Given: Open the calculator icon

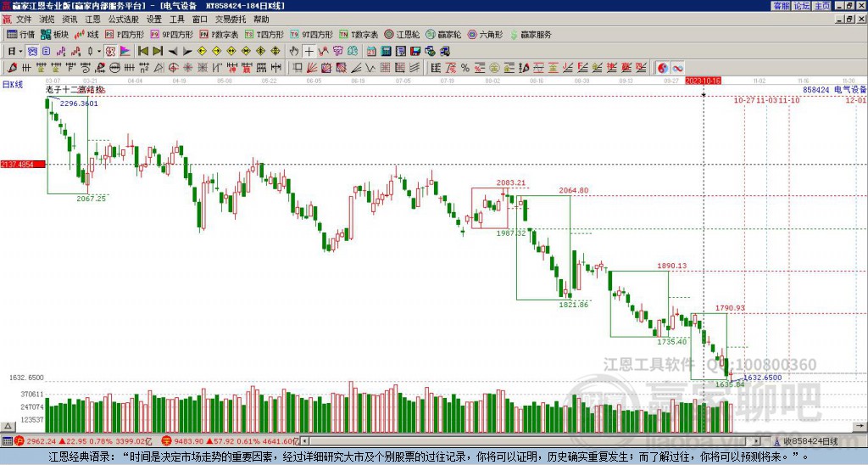Looking at the screenshot, I should point(387,52).
